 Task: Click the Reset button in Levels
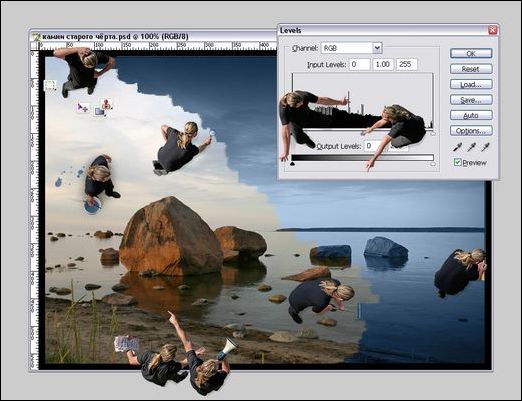pyautogui.click(x=471, y=69)
